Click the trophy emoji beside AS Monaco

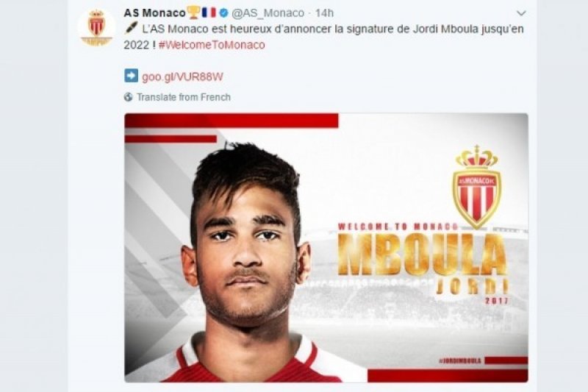click(x=193, y=13)
